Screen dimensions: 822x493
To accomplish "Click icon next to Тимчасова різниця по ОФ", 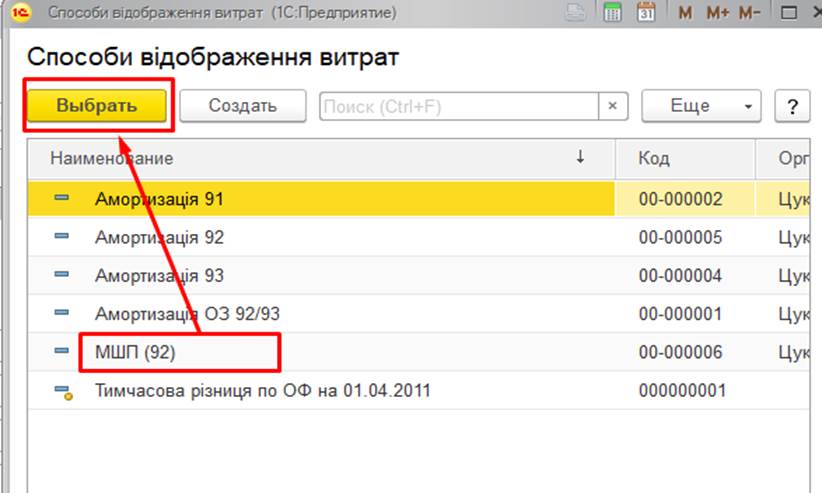I will pyautogui.click(x=62, y=391).
